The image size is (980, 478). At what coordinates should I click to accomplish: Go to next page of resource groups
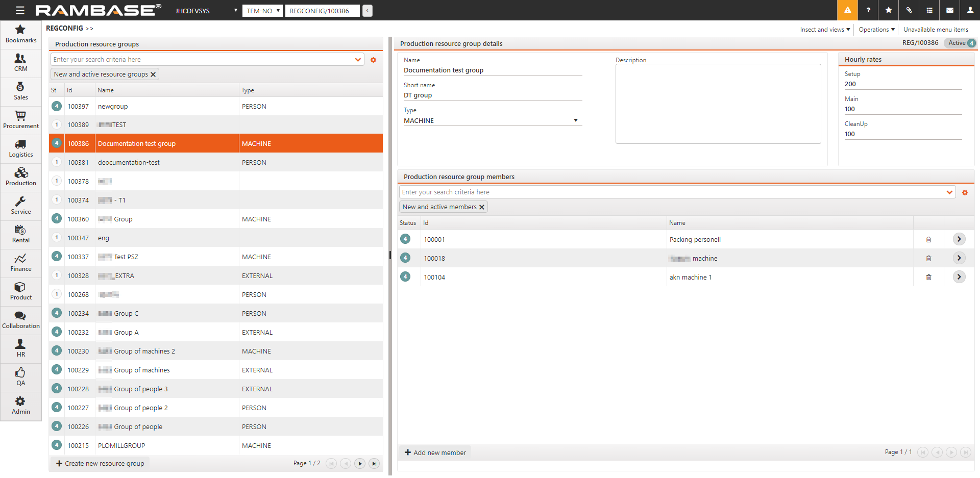click(x=360, y=464)
